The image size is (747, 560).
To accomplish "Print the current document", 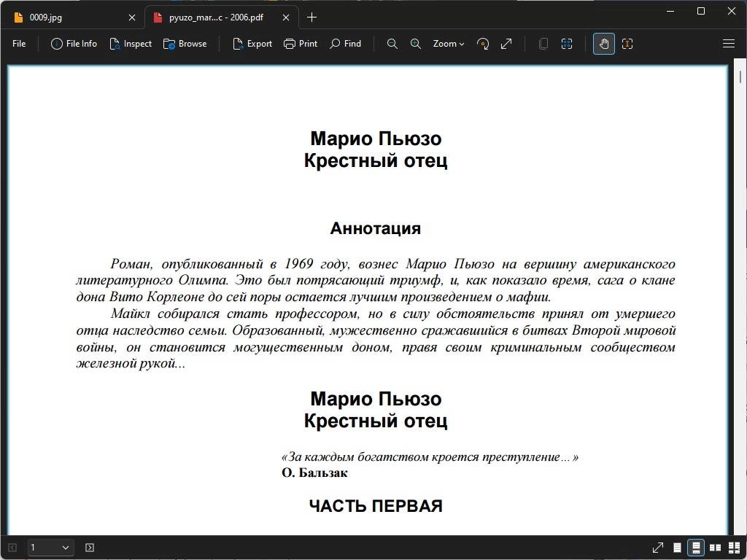I will tap(301, 44).
